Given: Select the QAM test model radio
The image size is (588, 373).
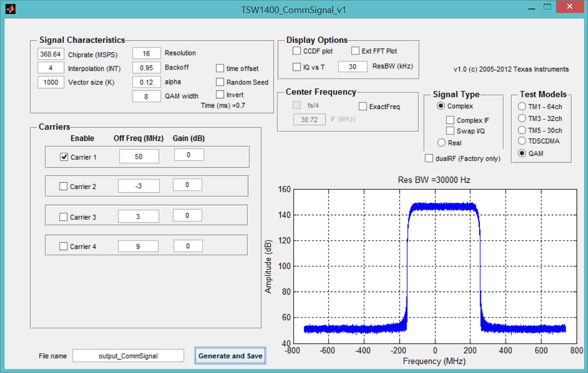Looking at the screenshot, I should tap(522, 153).
